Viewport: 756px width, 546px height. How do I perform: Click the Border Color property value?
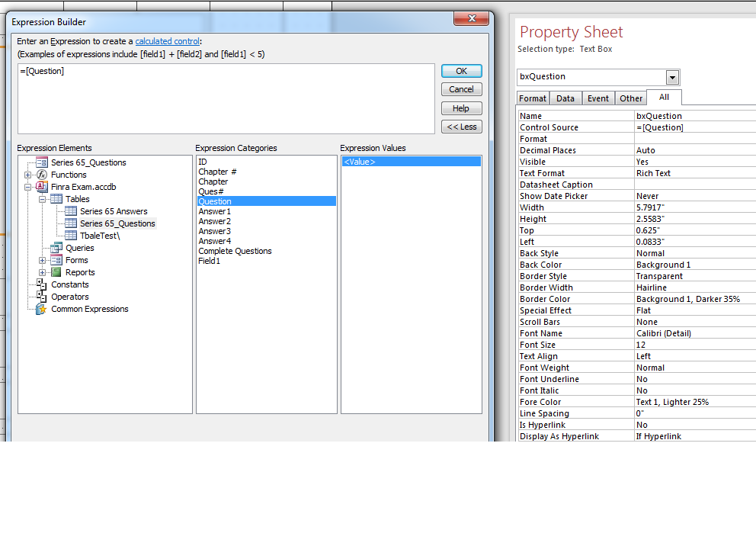pyautogui.click(x=695, y=299)
